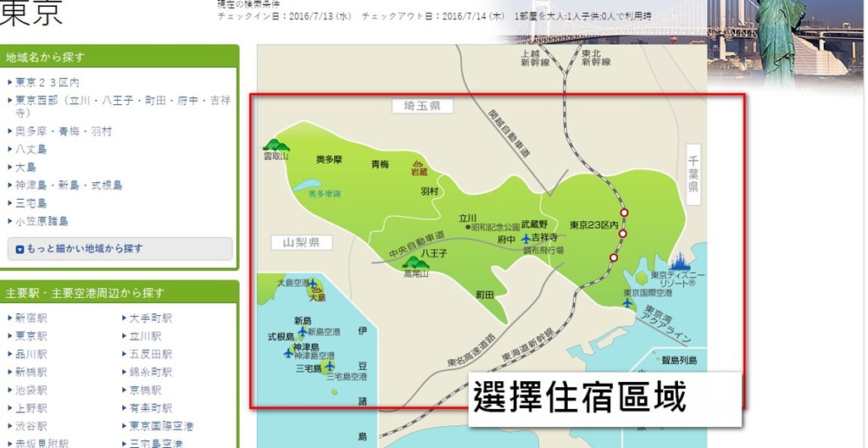868x448 pixels.
Task: Click the Tokyo Disney Resort castle icon
Action: pos(681,261)
